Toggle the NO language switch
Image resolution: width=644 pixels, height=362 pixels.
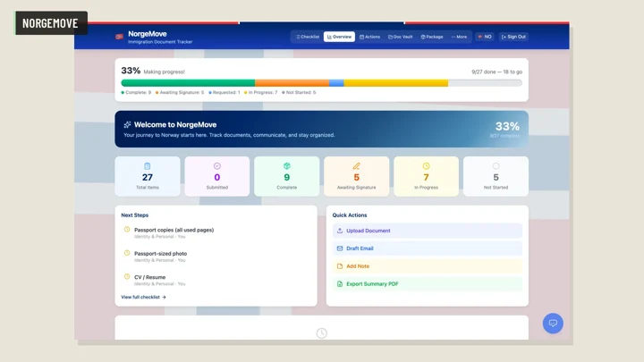coord(485,37)
